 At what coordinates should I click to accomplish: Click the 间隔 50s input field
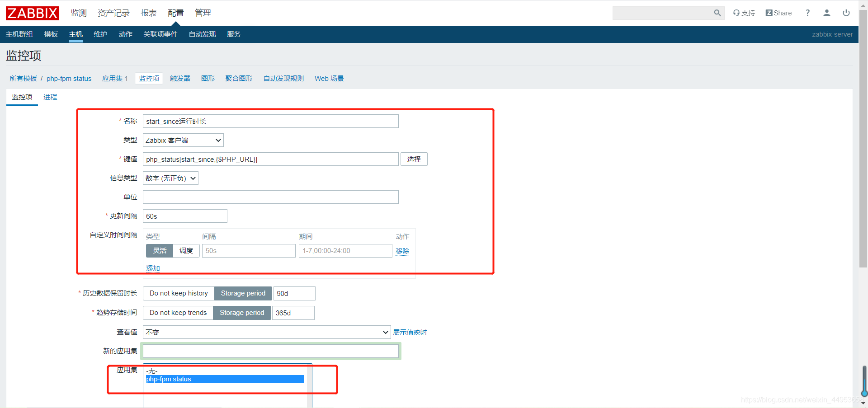point(249,251)
